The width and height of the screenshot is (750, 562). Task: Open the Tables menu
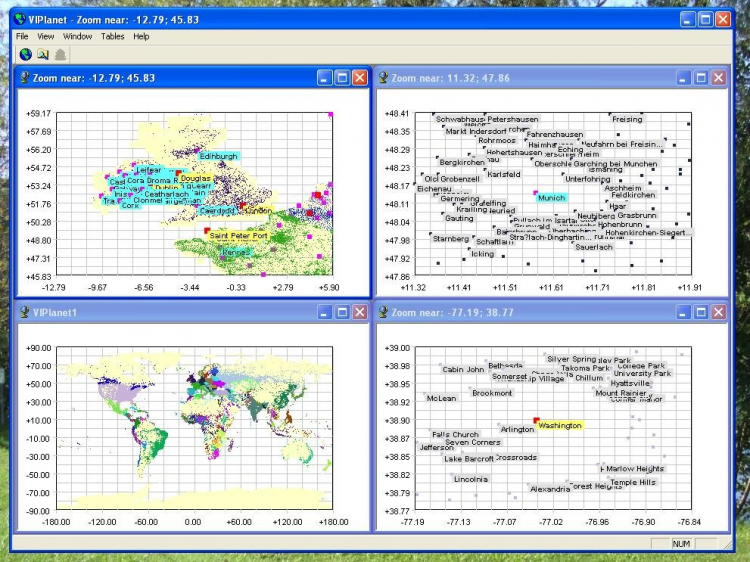click(113, 36)
